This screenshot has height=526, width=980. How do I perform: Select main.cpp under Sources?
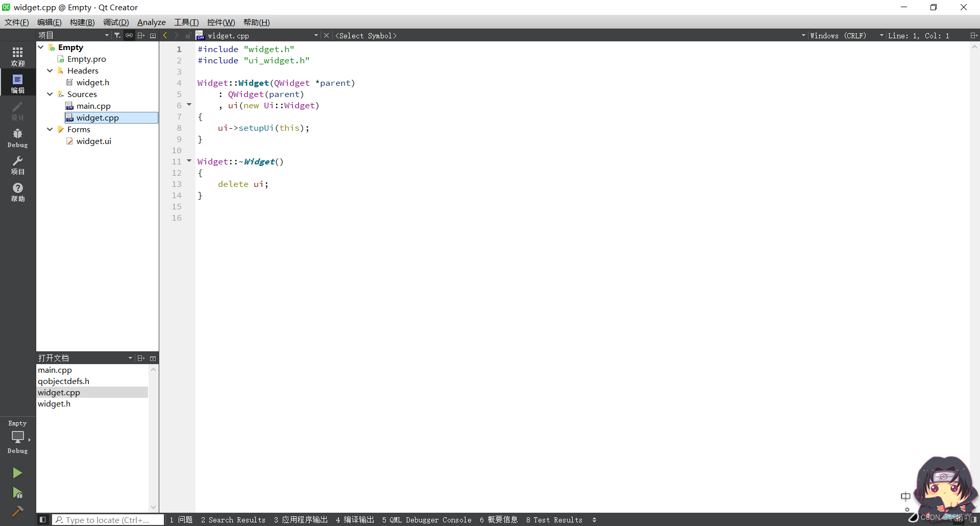93,106
